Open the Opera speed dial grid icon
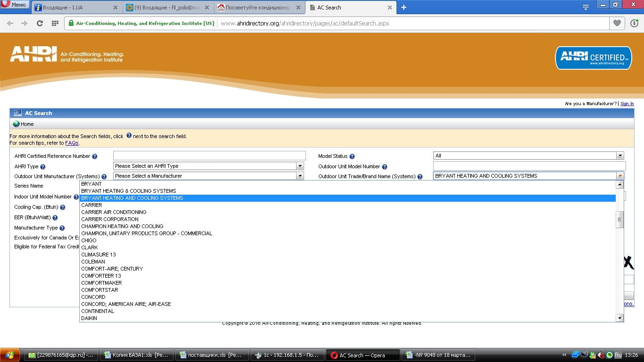644x362 pixels. point(55,23)
